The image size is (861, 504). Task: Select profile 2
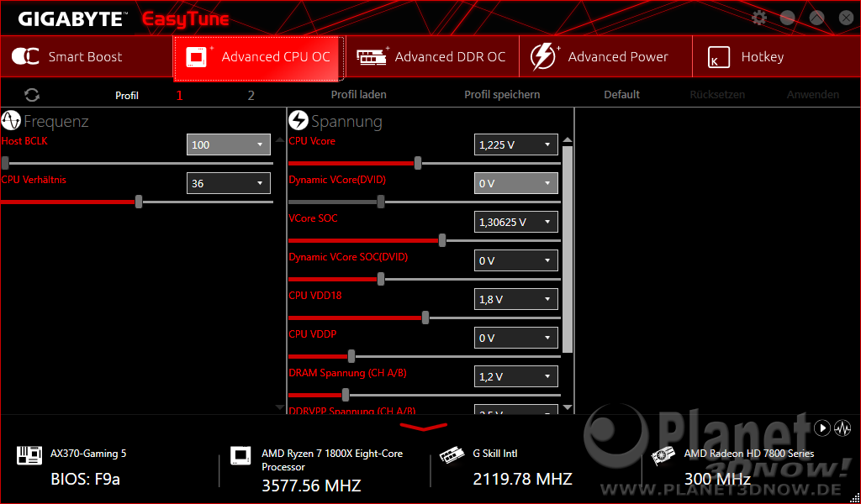pos(251,96)
